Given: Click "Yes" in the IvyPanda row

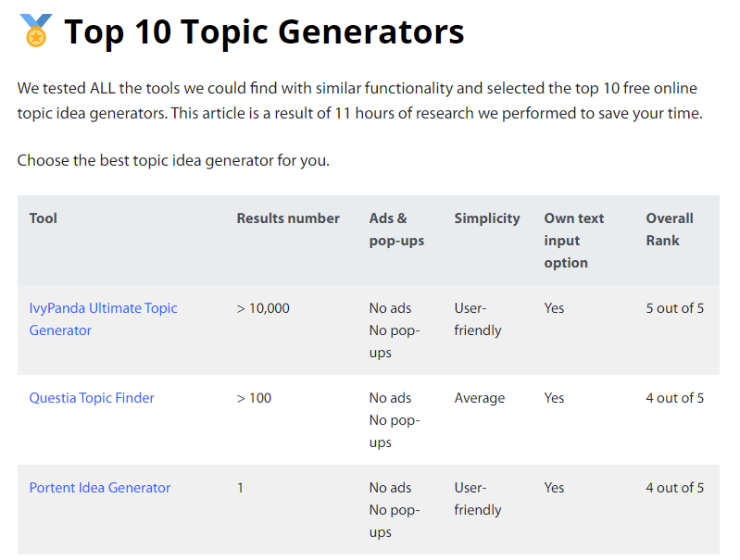Looking at the screenshot, I should [554, 308].
